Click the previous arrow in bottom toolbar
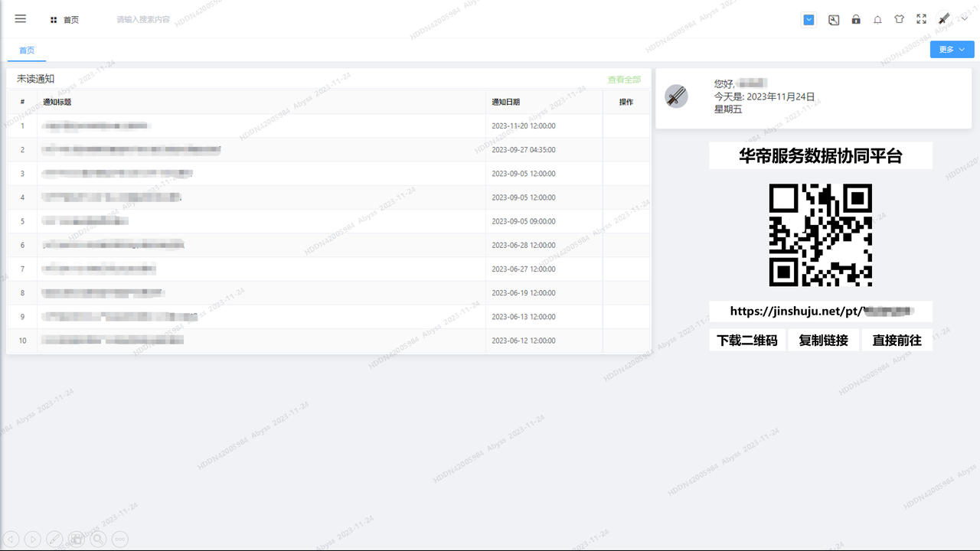Viewport: 980px width, 551px height. pos(11,539)
